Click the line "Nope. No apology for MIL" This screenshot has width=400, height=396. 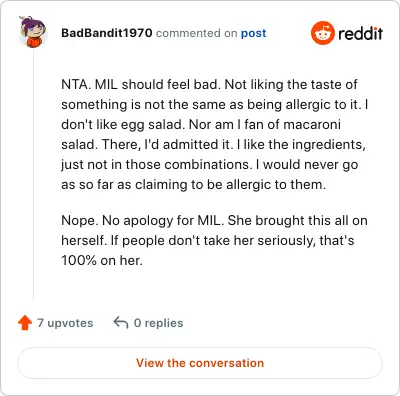[x=214, y=220]
